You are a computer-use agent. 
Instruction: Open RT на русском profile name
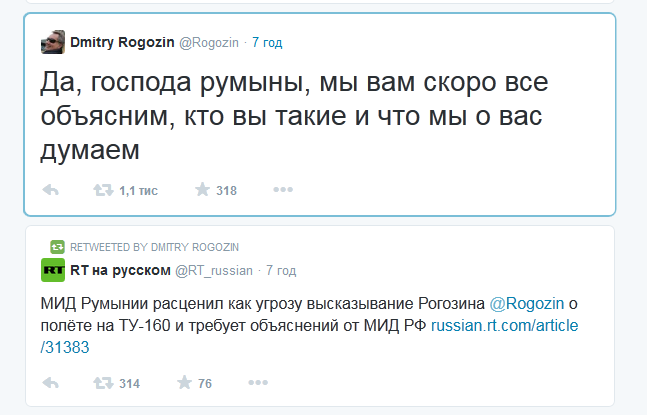pos(120,270)
